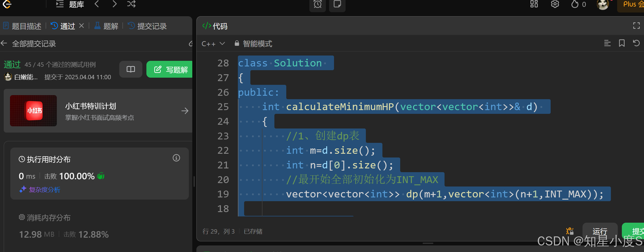Go to next problem arrow

115,4
